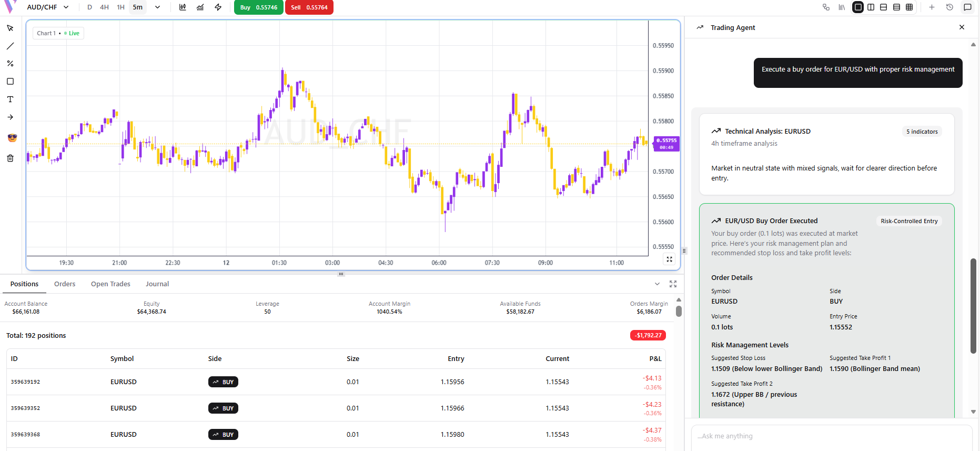
Task: Switch to the single chart layout
Action: click(858, 7)
